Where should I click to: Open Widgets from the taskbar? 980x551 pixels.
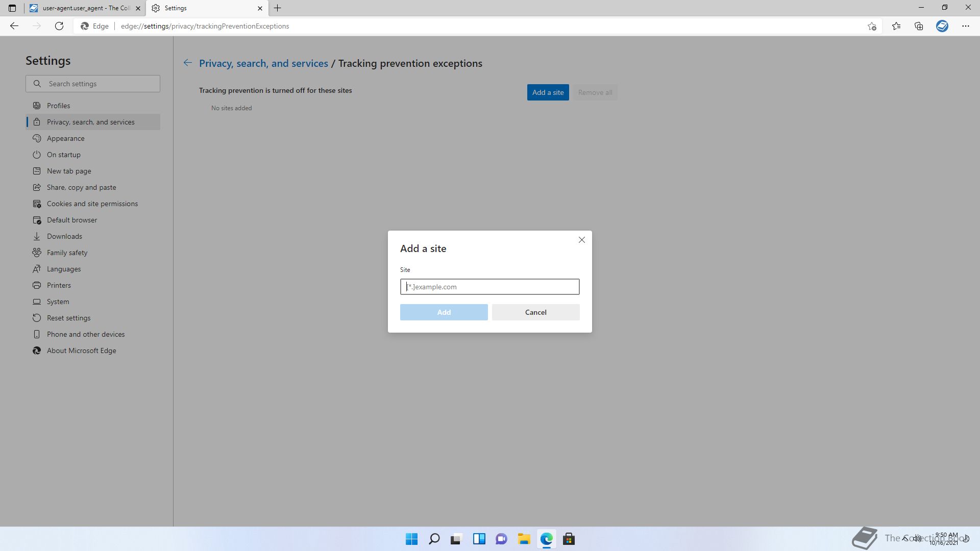tap(479, 539)
